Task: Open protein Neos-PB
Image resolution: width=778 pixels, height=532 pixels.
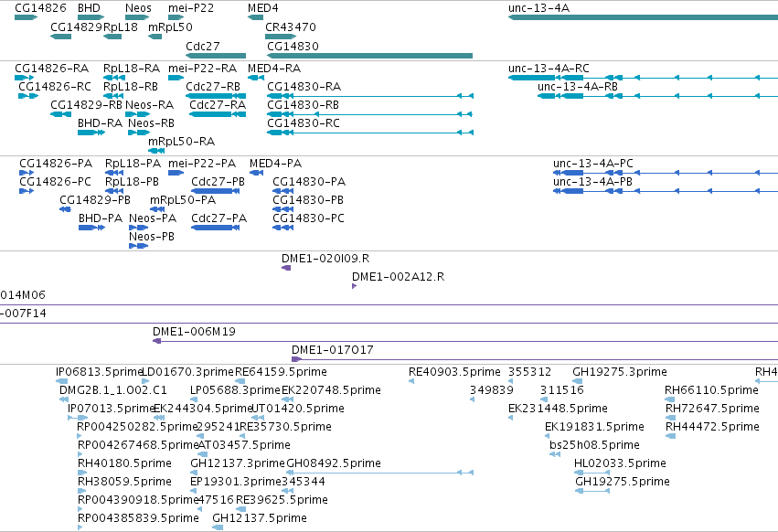Action: [x=152, y=237]
